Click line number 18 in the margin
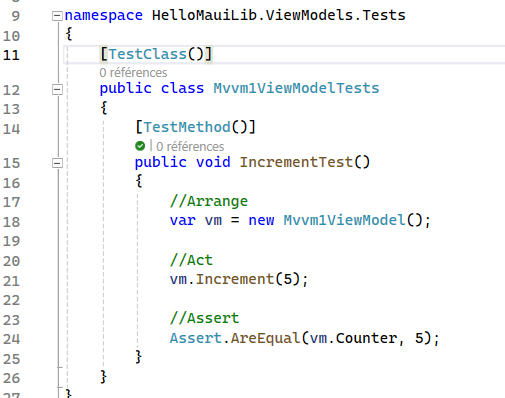 click(x=11, y=222)
